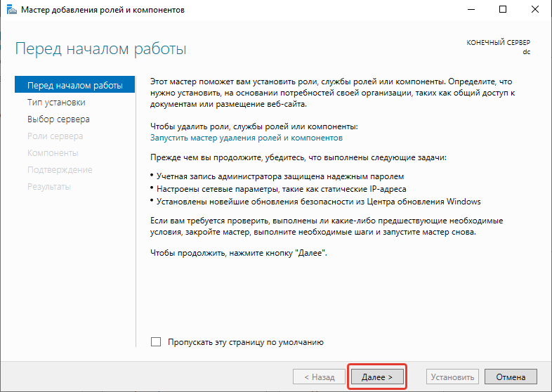
Task: Click the "< Назад" button
Action: 319,377
